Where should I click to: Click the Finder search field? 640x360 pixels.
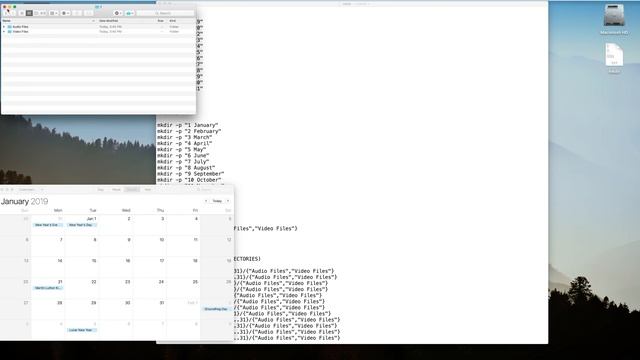click(165, 13)
